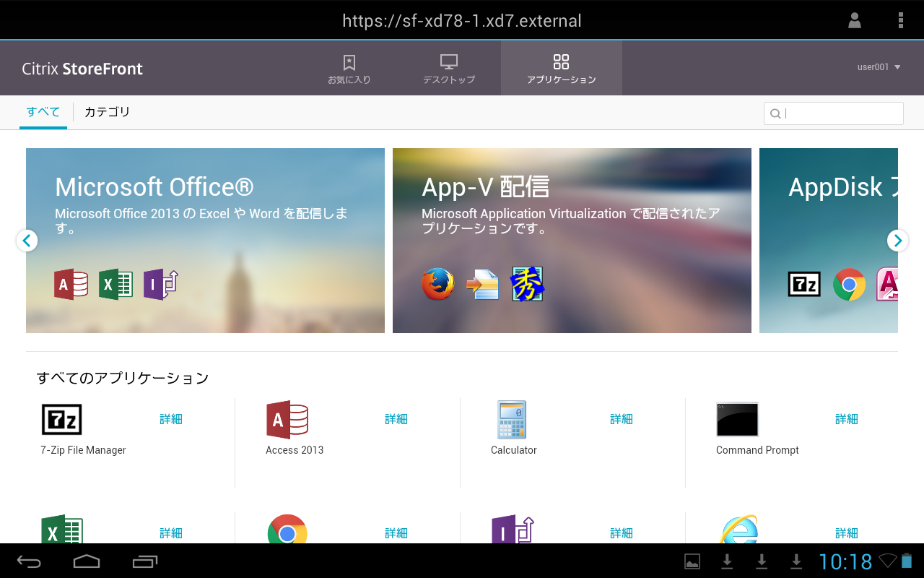Screen dimensions: 924x578
Task: Open the お気に入り favorites tab
Action: 349,68
